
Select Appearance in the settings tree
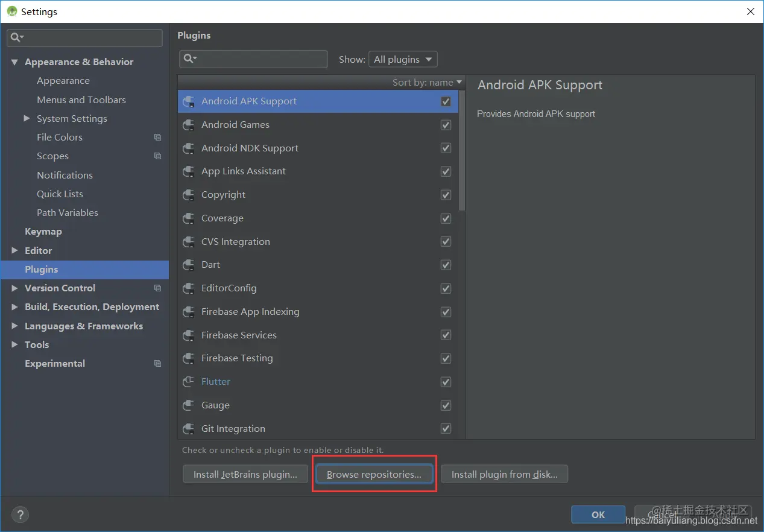63,81
